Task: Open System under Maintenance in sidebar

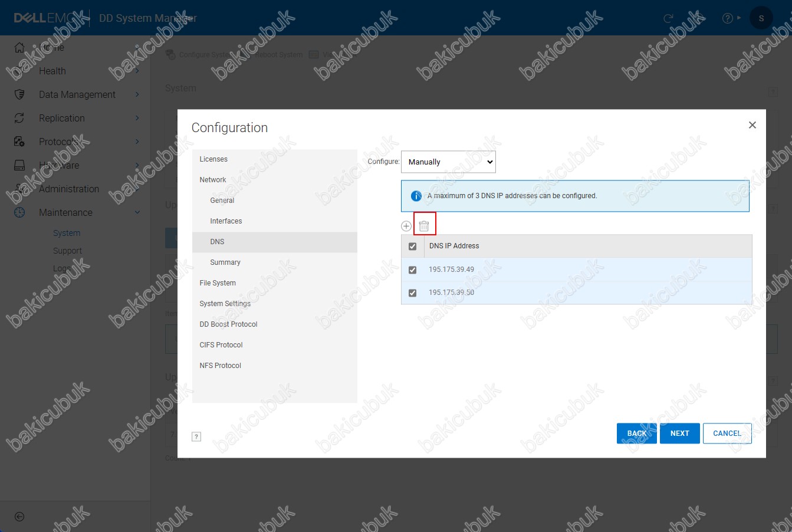Action: tap(67, 233)
